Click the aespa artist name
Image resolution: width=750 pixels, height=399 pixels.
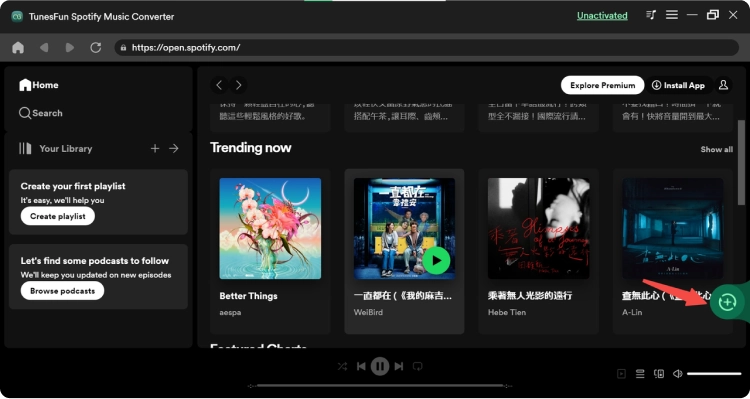(230, 312)
